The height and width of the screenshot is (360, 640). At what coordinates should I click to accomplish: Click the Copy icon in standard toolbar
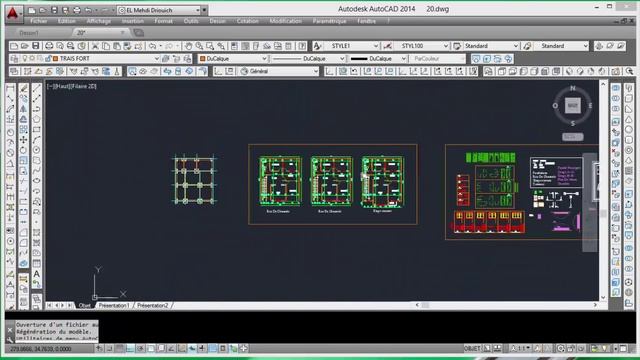tap(106, 46)
